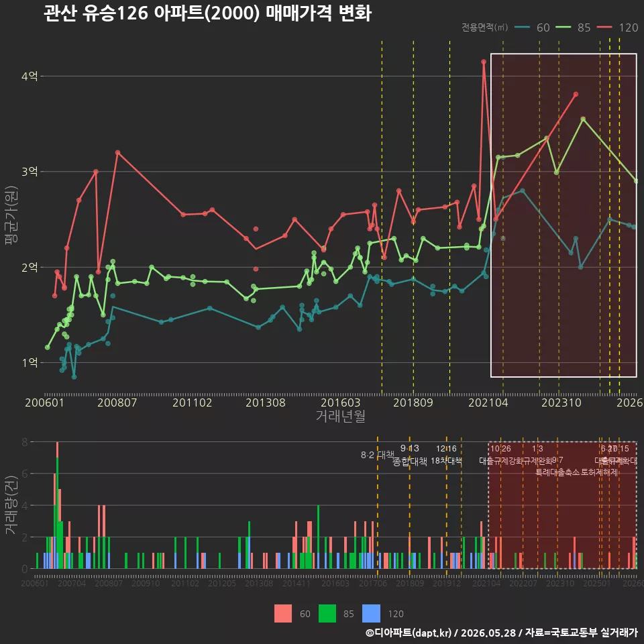Screen dimensions: 644x644
Task: Click the blue 120 swatch in bottom legend
Action: tap(371, 613)
